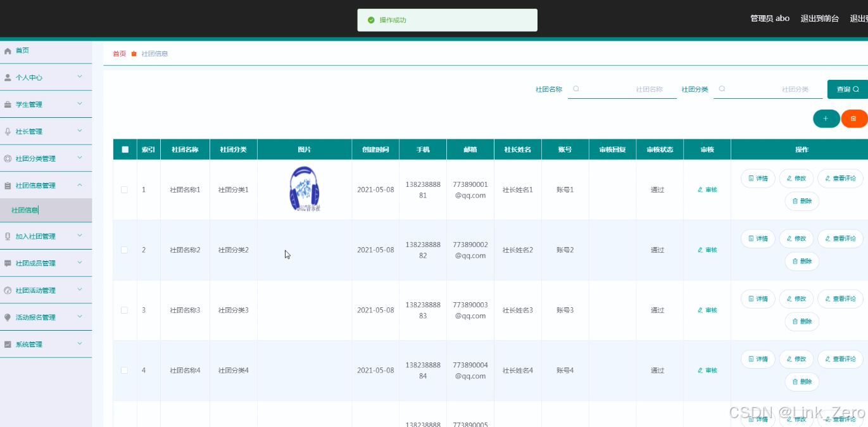Select the 社团信息 submenu item

(x=46, y=210)
